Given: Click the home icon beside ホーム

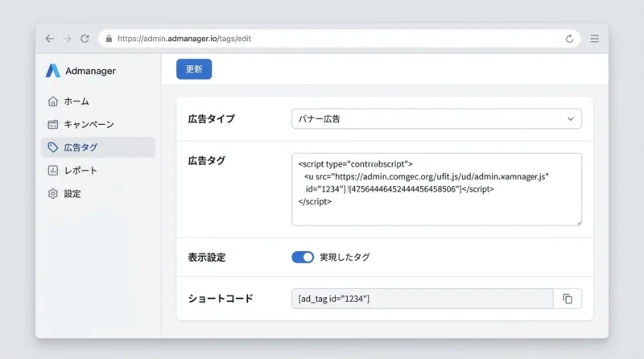Looking at the screenshot, I should tap(52, 101).
